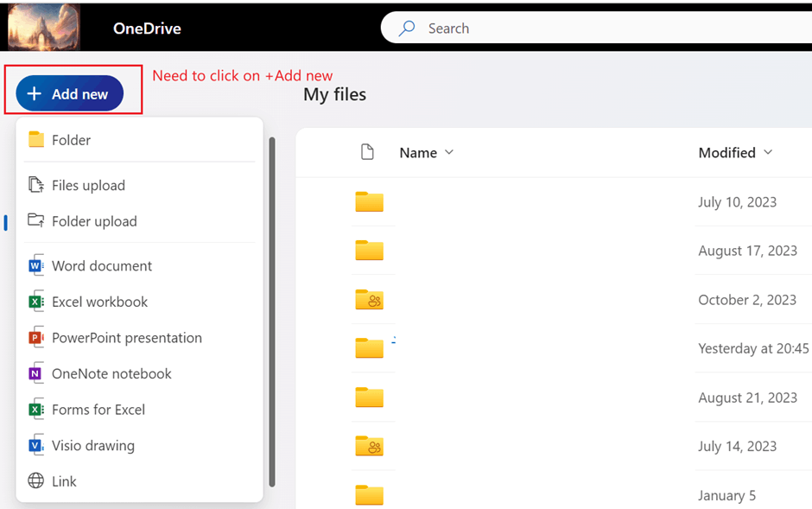
Task: Click into the Search field
Action: pyautogui.click(x=597, y=28)
